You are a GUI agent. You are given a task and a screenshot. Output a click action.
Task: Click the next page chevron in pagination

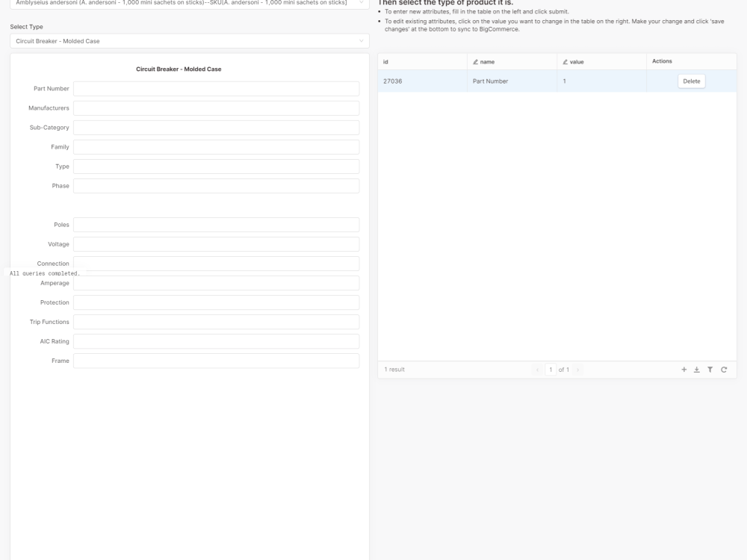click(579, 369)
